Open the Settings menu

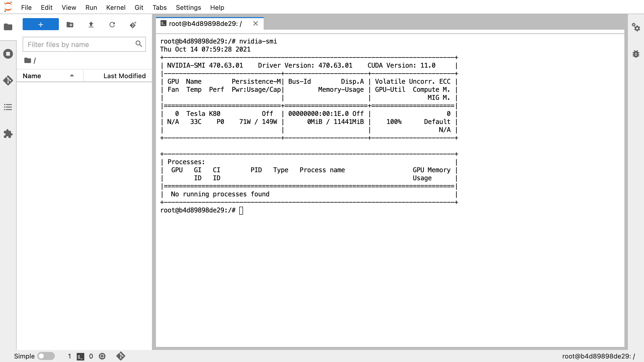[x=188, y=8]
